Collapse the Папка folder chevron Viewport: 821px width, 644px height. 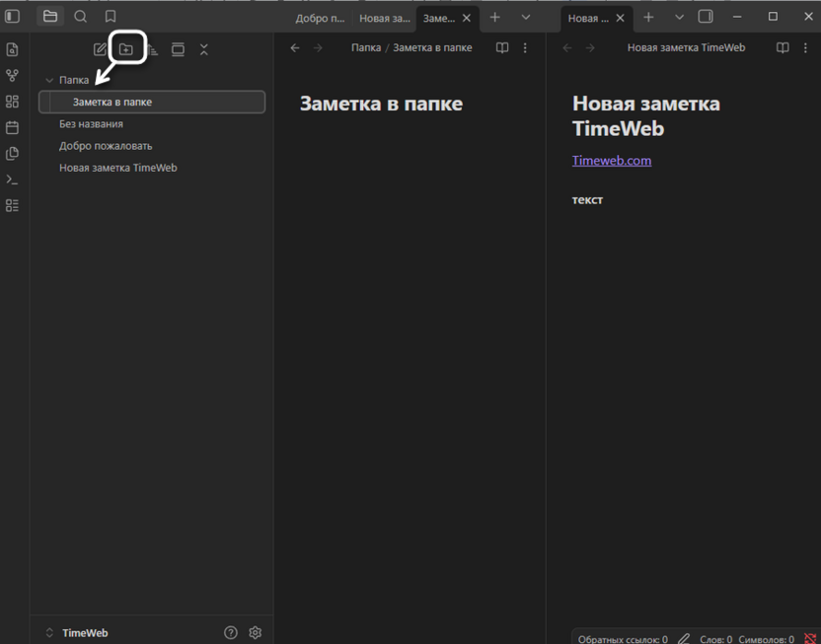pyautogui.click(x=49, y=80)
